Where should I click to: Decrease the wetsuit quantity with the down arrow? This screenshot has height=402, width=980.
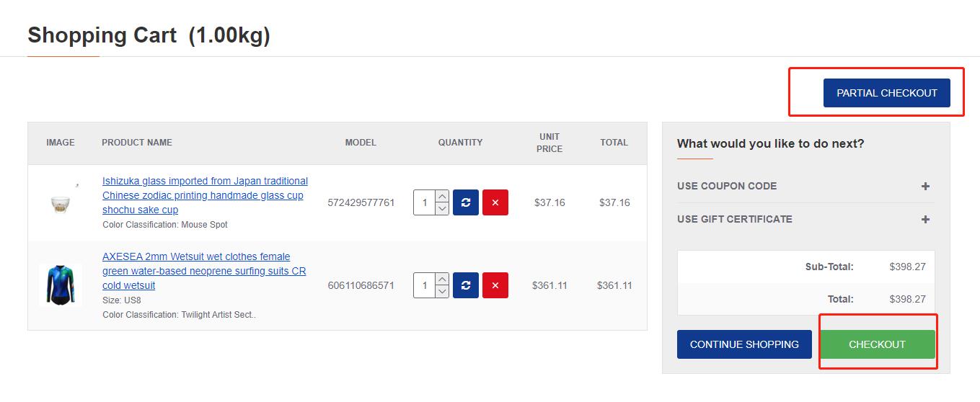(x=442, y=292)
